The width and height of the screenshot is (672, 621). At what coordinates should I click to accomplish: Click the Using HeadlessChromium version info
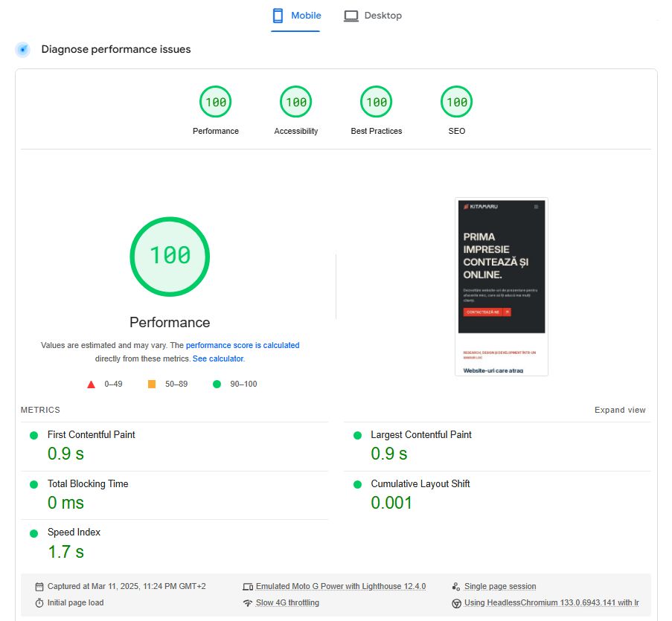(x=551, y=602)
